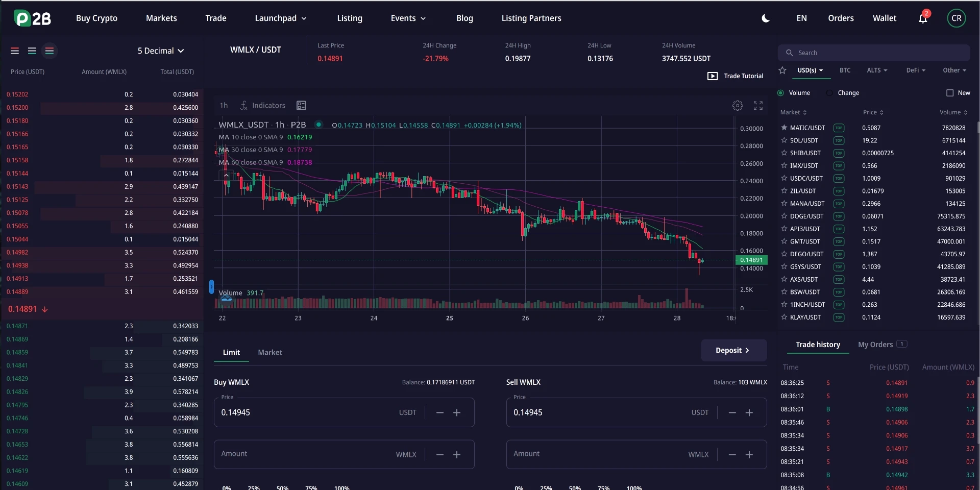980x490 pixels.
Task: Enter chart fullscreen mode
Action: coord(758,105)
